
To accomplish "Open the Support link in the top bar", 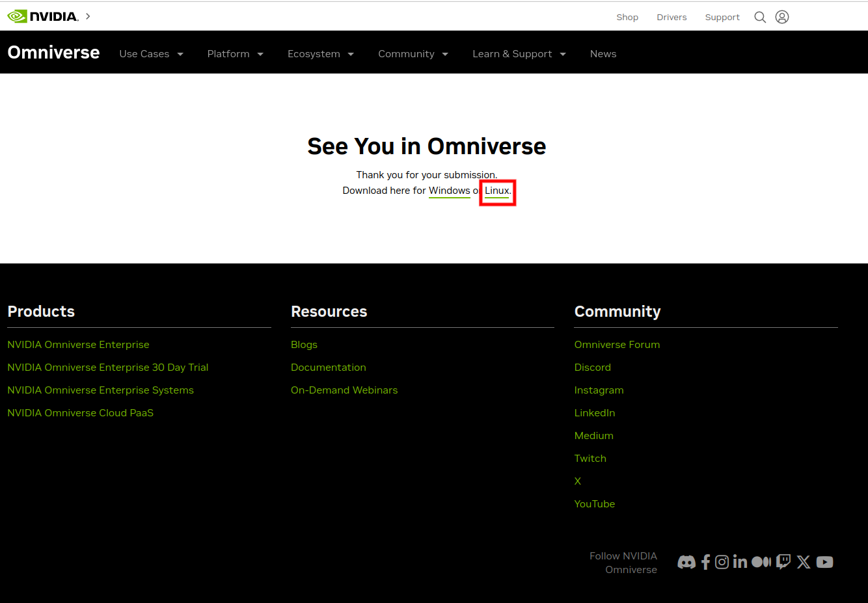I will [x=722, y=18].
